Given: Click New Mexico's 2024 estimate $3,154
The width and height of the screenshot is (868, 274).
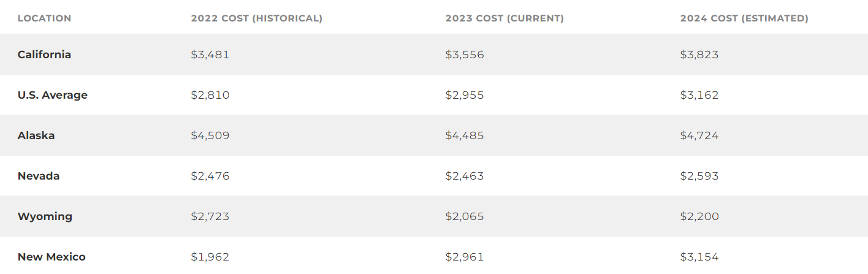Looking at the screenshot, I should tap(699, 257).
